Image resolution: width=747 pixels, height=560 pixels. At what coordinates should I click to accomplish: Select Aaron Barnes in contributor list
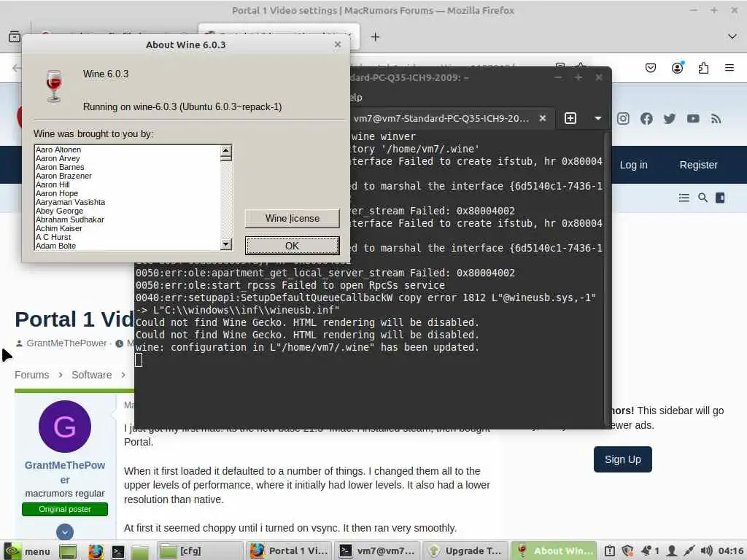[x=60, y=167]
